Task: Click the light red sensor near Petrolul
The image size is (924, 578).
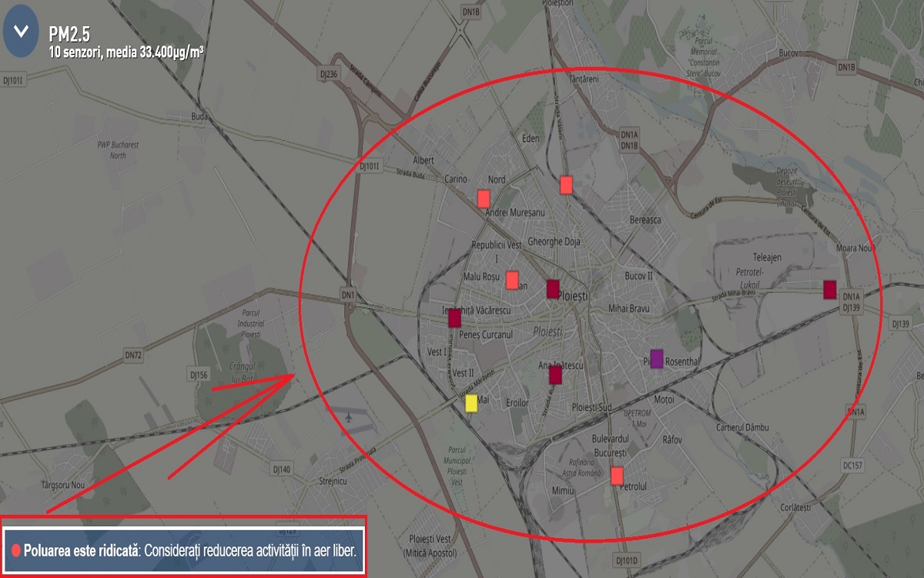Action: (617, 476)
